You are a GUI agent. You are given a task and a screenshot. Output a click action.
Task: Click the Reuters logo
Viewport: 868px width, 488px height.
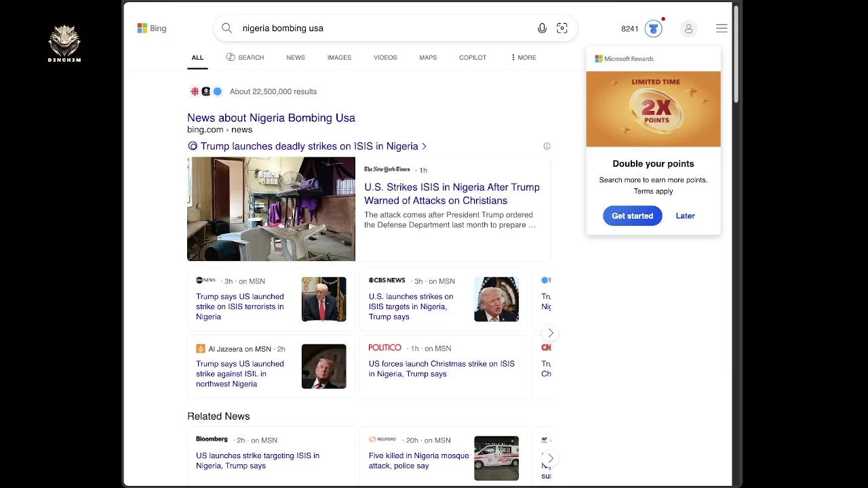pos(382,439)
